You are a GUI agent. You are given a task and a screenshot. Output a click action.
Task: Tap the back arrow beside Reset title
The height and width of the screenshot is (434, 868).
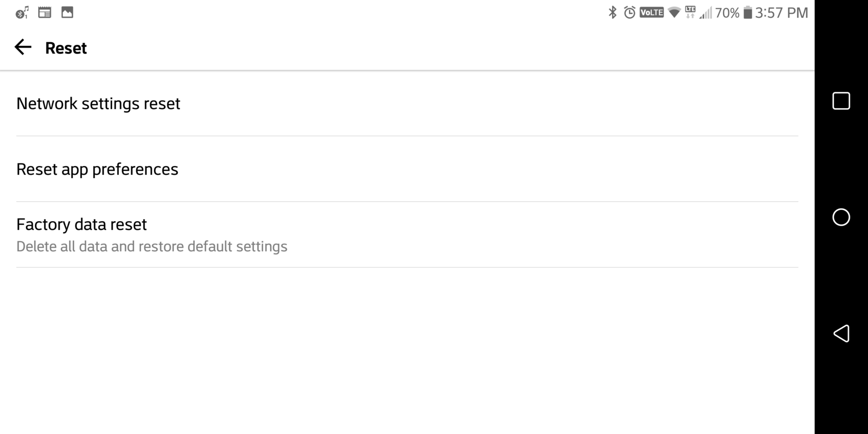point(23,47)
